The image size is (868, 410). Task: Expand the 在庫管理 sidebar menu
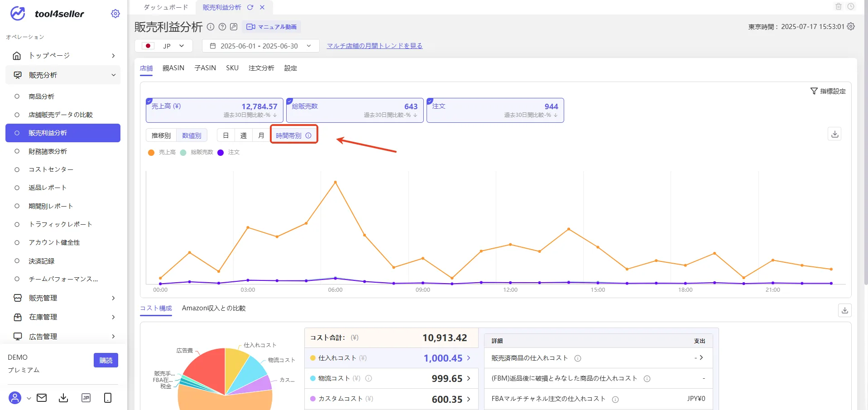(63, 317)
